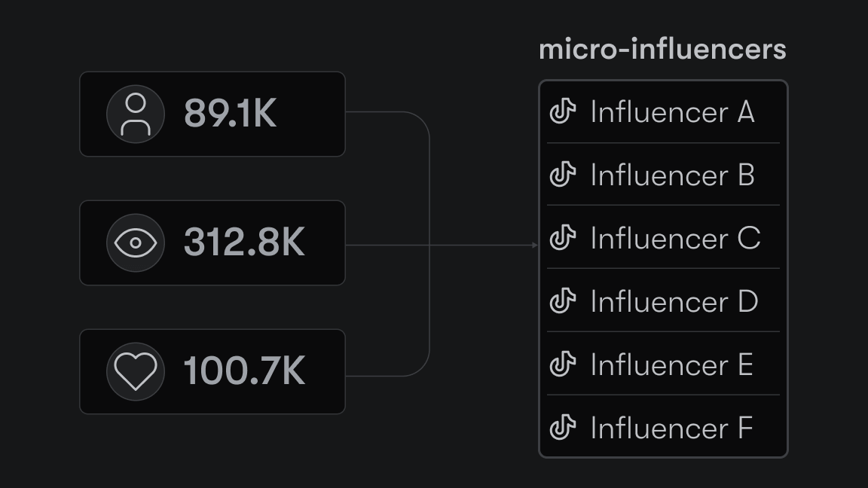Click TikTok icon beside Influencer B
868x488 pixels.
[562, 175]
